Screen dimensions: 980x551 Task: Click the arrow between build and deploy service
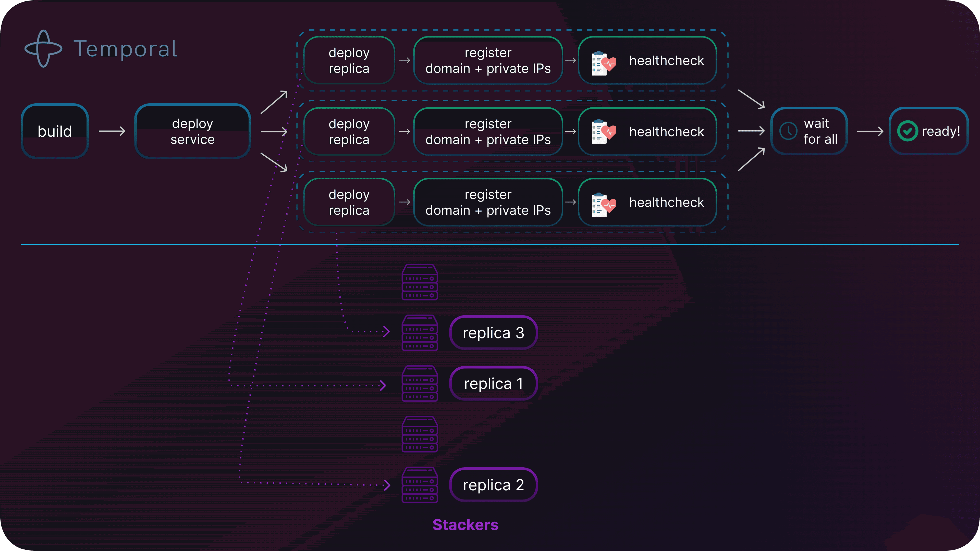pos(112,131)
